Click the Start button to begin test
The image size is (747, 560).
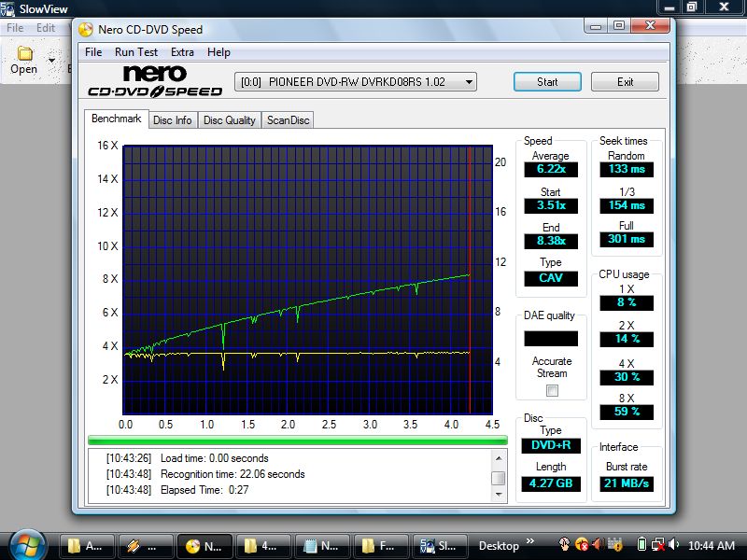547,82
